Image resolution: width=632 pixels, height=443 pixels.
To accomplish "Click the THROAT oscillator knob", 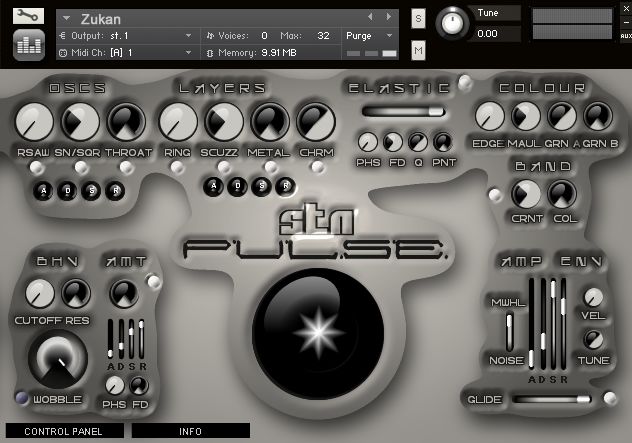I will (124, 123).
